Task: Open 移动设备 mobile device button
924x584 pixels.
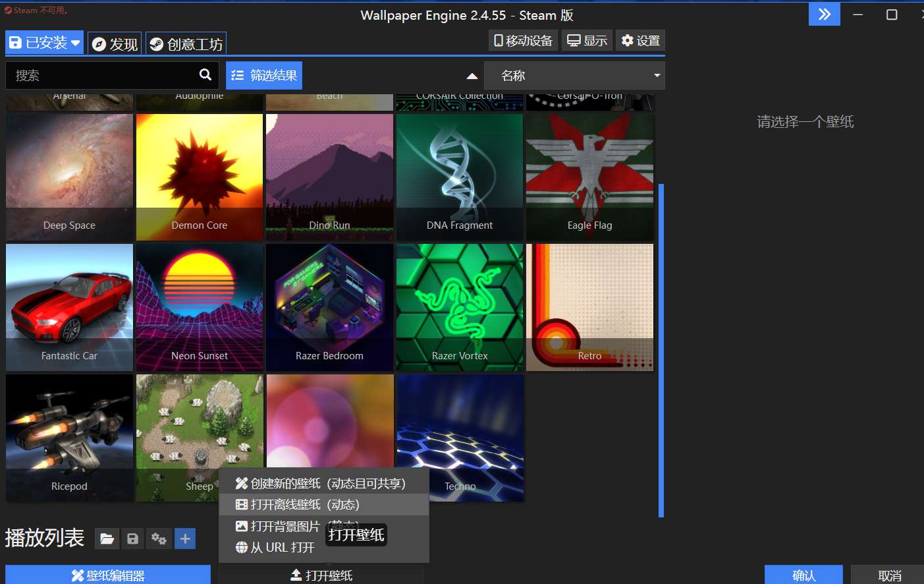Action: coord(524,41)
